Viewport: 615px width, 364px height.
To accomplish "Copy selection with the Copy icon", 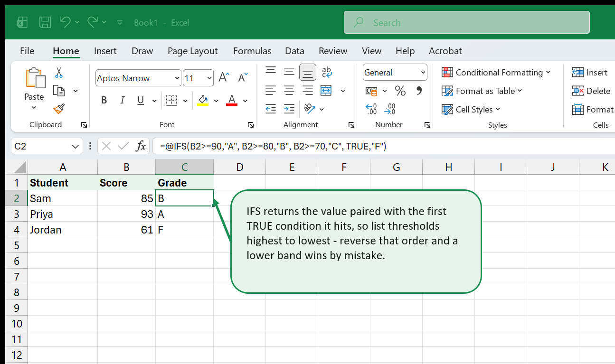I will click(59, 91).
